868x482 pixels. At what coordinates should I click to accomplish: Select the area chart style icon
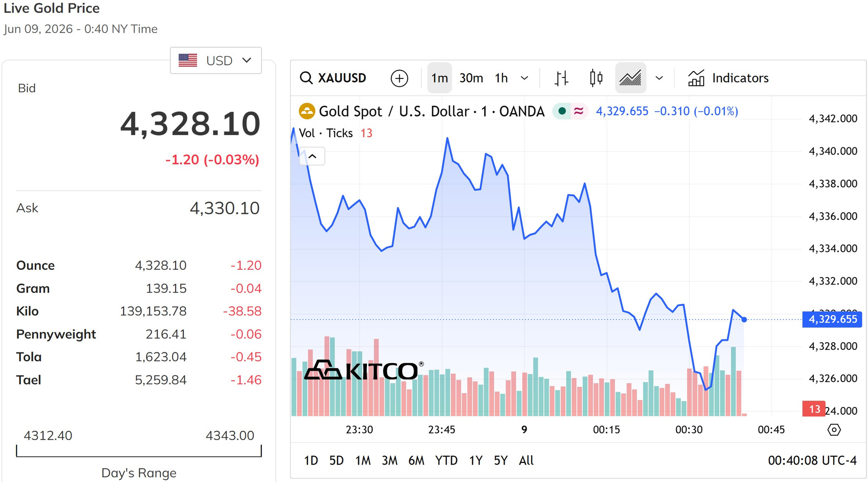click(x=630, y=78)
